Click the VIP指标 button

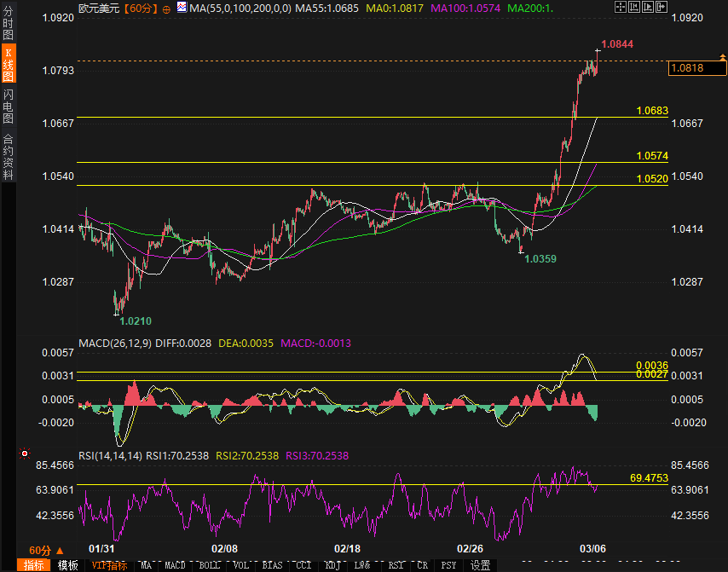109,565
